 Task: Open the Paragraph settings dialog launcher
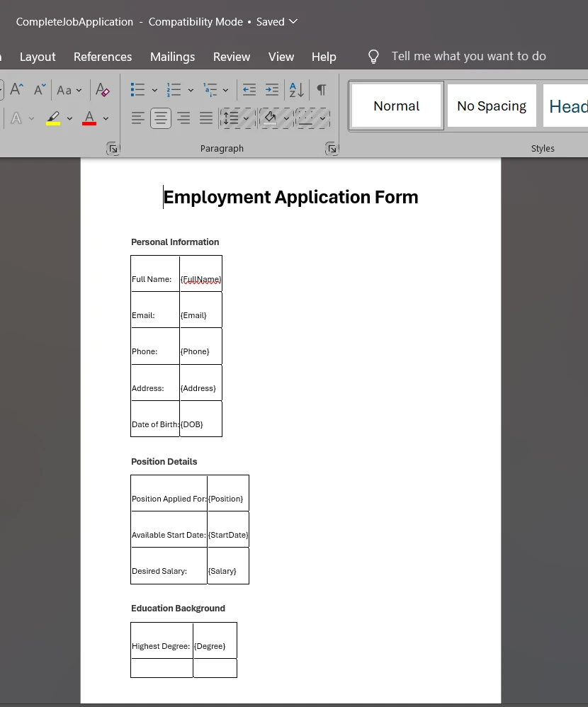[x=331, y=148]
